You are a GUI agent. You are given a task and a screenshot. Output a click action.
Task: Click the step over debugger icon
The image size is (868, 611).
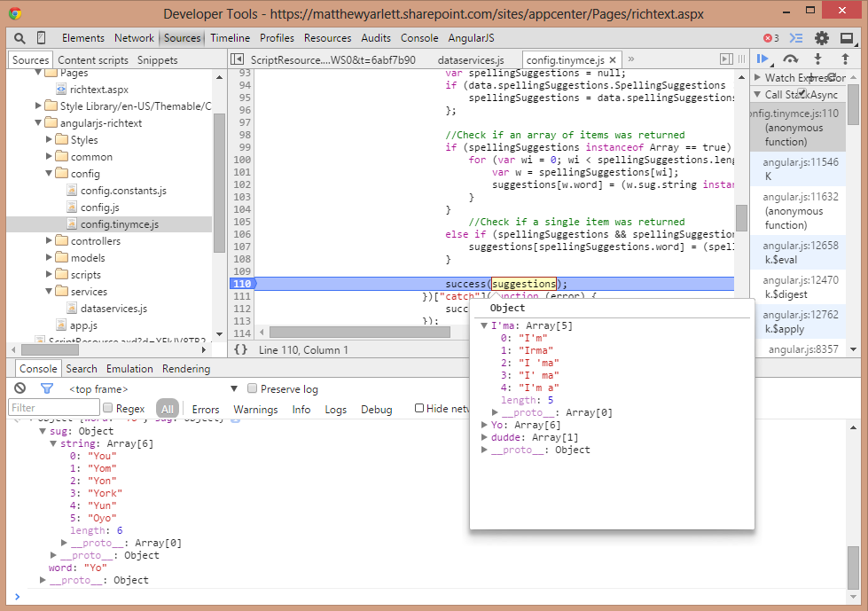tap(789, 59)
